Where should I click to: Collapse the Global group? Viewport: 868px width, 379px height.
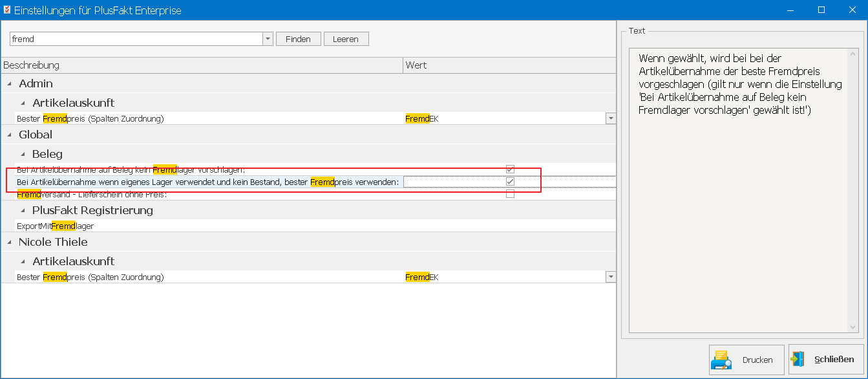(10, 135)
